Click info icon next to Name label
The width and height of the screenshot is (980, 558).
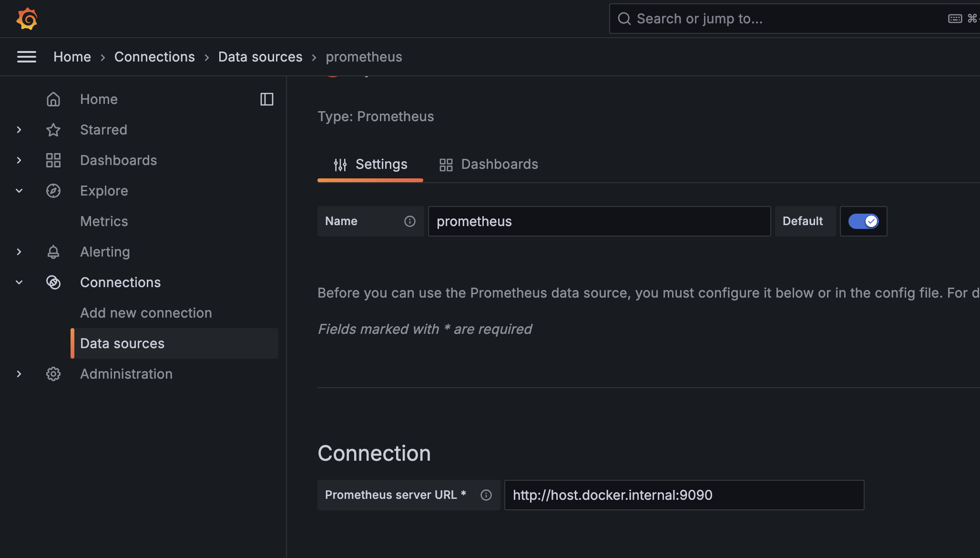pos(410,221)
